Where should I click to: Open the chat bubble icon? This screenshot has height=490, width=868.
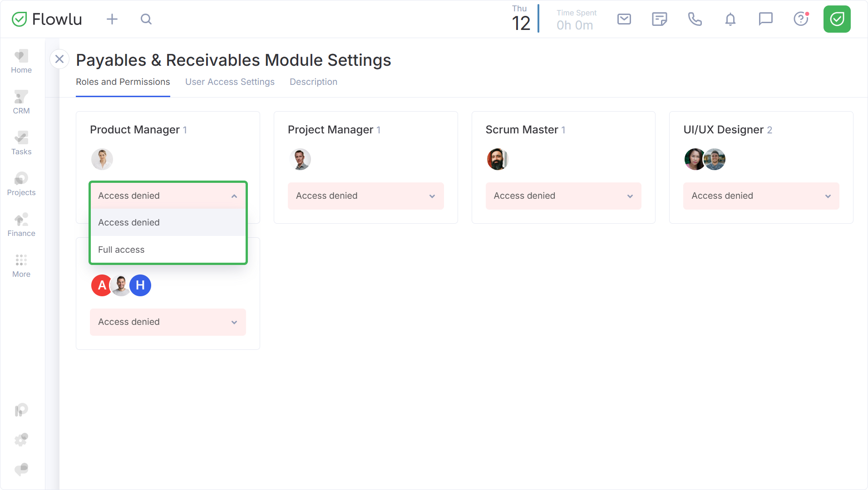click(765, 19)
